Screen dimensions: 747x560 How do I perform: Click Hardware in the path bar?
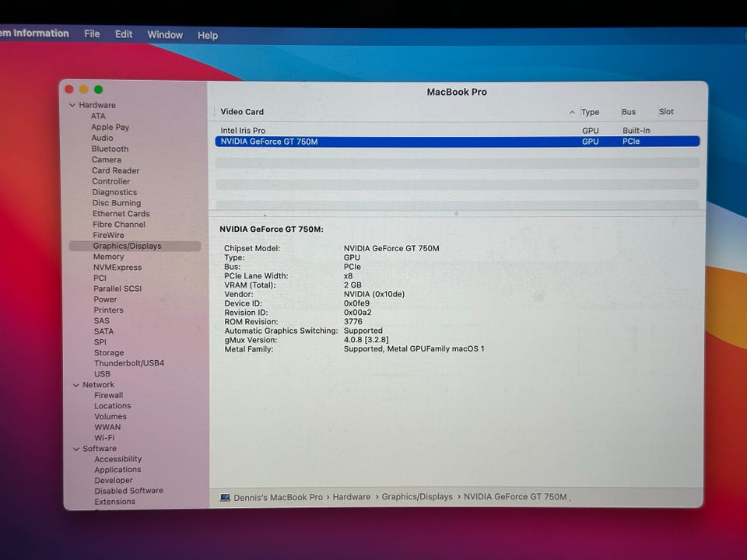(352, 497)
